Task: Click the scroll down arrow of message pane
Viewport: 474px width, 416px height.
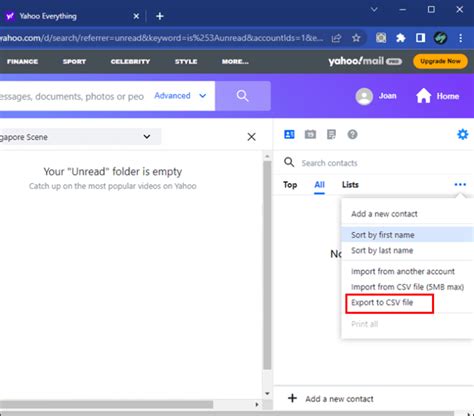Action: tap(267, 393)
